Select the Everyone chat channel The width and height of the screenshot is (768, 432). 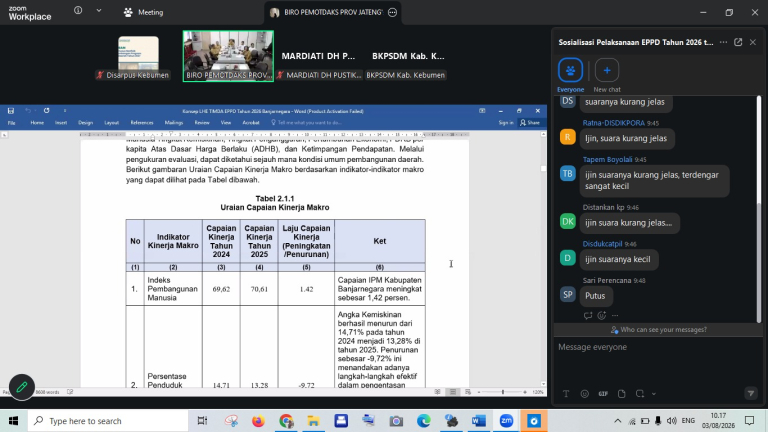pyautogui.click(x=570, y=75)
